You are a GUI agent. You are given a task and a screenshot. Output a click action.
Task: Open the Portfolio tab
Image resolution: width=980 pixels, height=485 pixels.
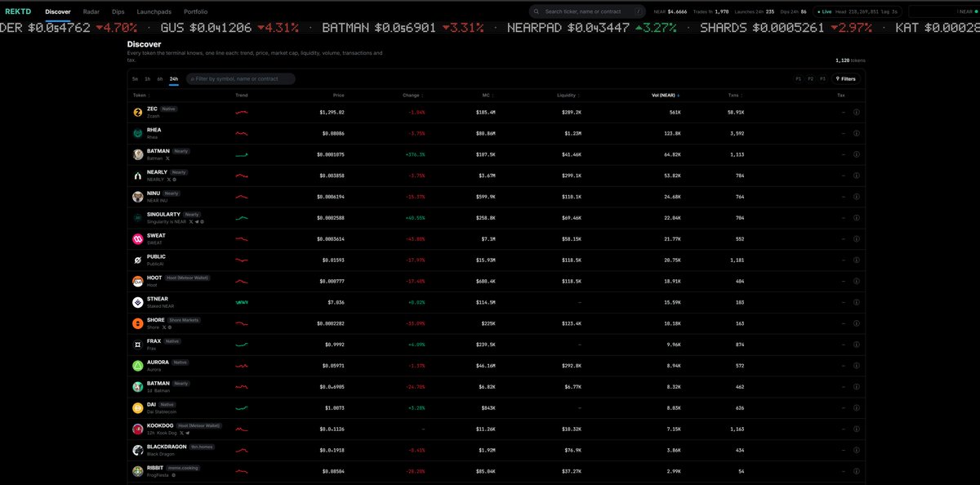195,12
